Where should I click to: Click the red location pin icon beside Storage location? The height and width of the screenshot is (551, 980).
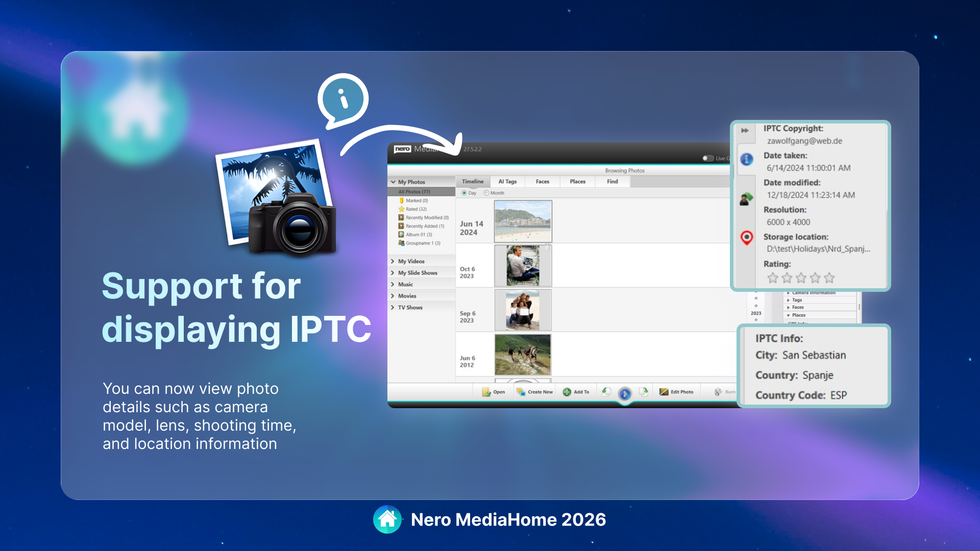[746, 238]
